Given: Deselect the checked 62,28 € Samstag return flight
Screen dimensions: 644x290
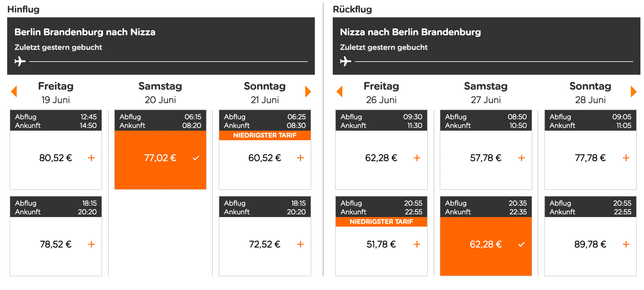Looking at the screenshot, I should coord(522,244).
